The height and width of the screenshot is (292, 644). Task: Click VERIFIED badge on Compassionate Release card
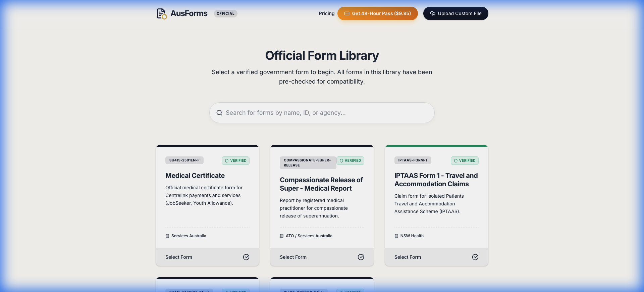pyautogui.click(x=350, y=160)
